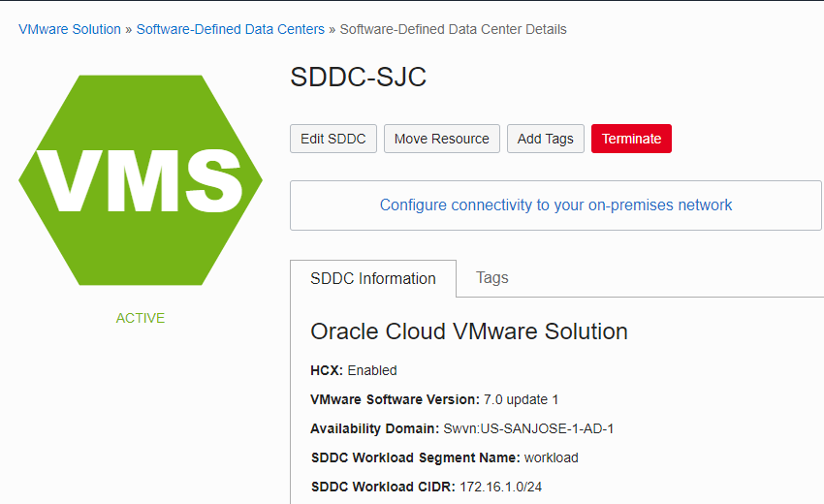The image size is (824, 504).
Task: Click the ACTIVE status label
Action: coord(141,318)
